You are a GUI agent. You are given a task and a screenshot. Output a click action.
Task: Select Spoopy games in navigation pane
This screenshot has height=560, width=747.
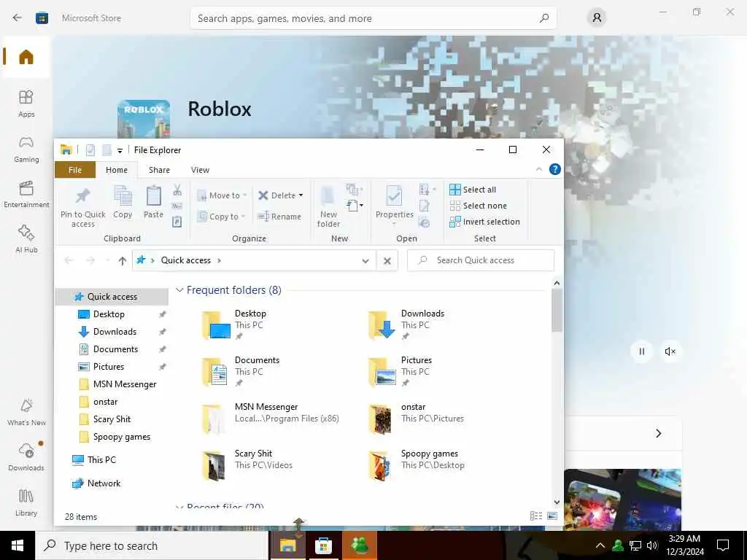122,437
